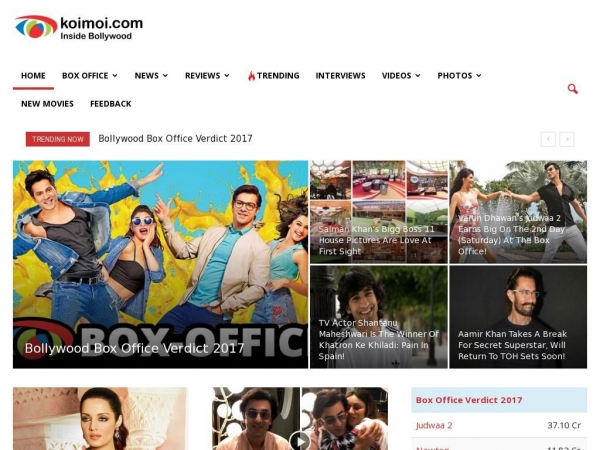
Task: Open trending headline Bollywood Box Office Verdict 2017
Action: click(x=175, y=139)
